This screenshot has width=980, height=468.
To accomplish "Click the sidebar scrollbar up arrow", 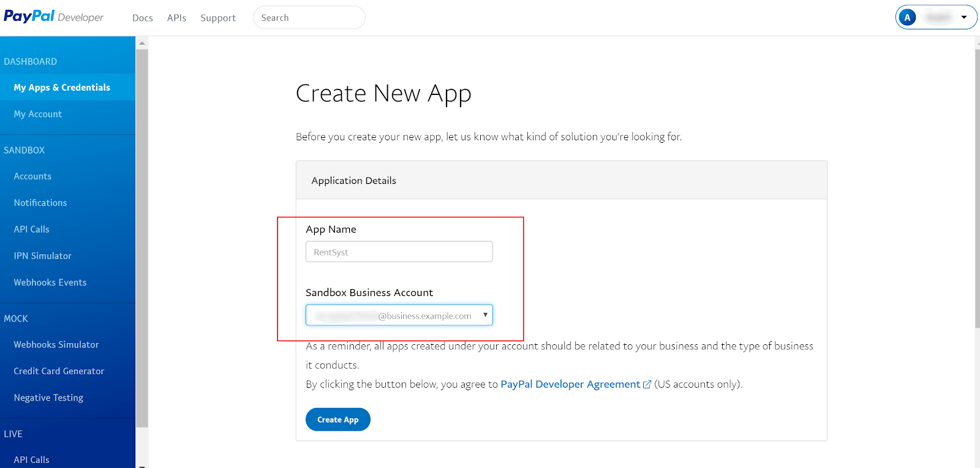I will [142, 43].
